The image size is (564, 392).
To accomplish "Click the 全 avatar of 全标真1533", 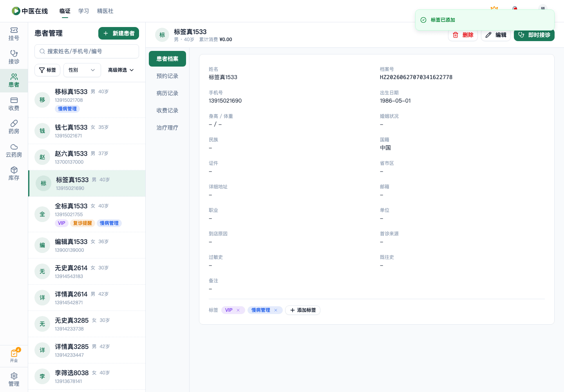I will (42, 214).
